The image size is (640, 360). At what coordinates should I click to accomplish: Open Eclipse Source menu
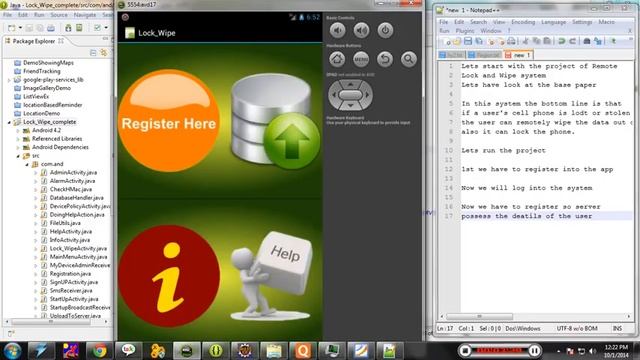point(59,15)
